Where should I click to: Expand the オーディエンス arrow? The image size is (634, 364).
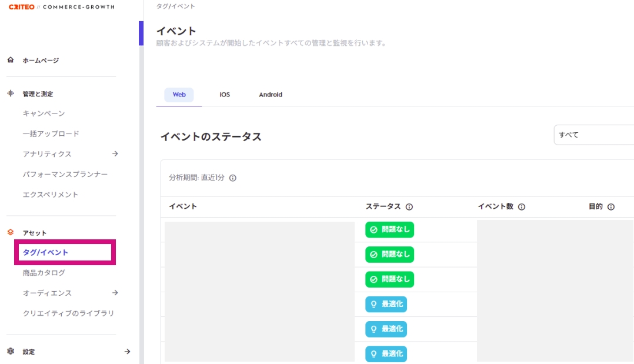115,292
